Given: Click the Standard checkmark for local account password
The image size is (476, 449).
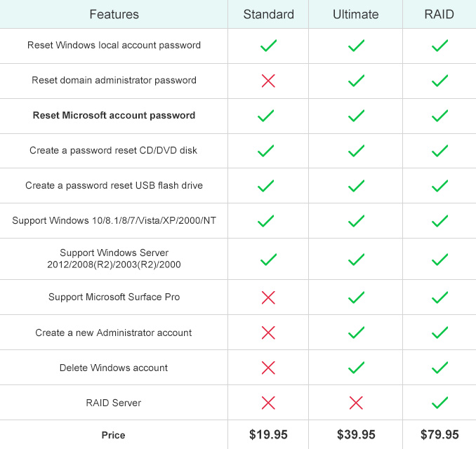Looking at the screenshot, I should coord(268,46).
